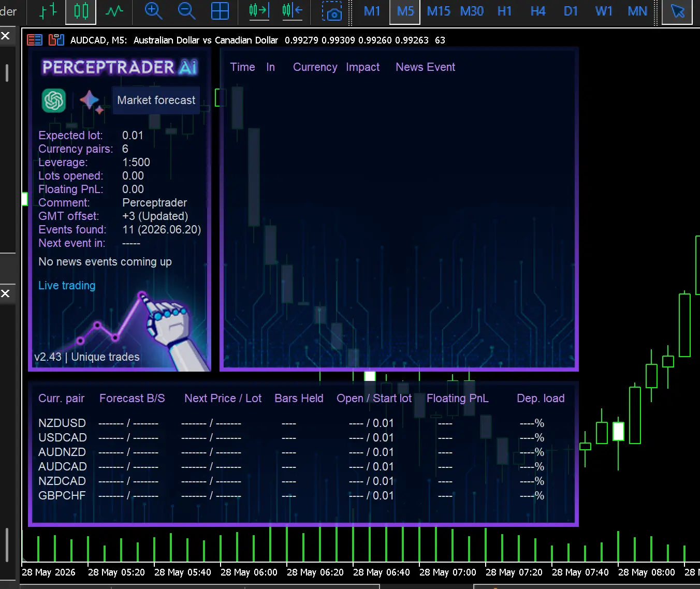Viewport: 700px width, 589px height.
Task: Click the Leverage value 1:500
Action: click(x=136, y=162)
